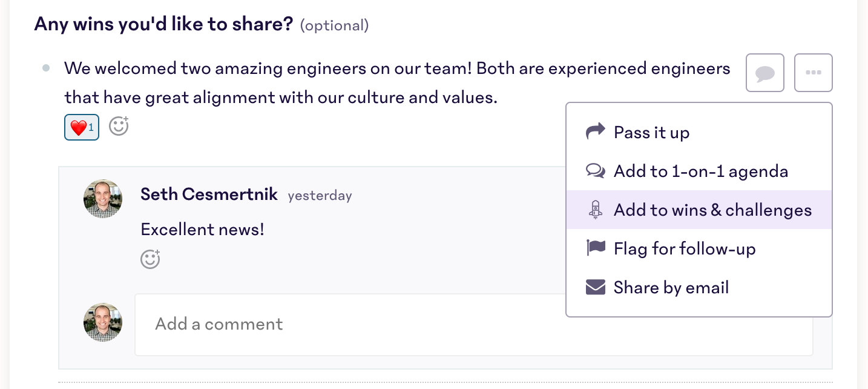
Task: Click the 1-on-1 agenda chat icon
Action: coord(596,171)
